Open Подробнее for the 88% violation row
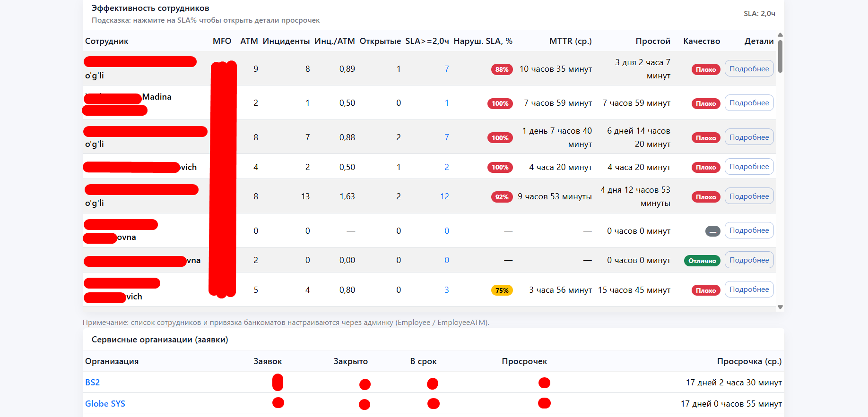The height and width of the screenshot is (417, 868). tap(749, 69)
